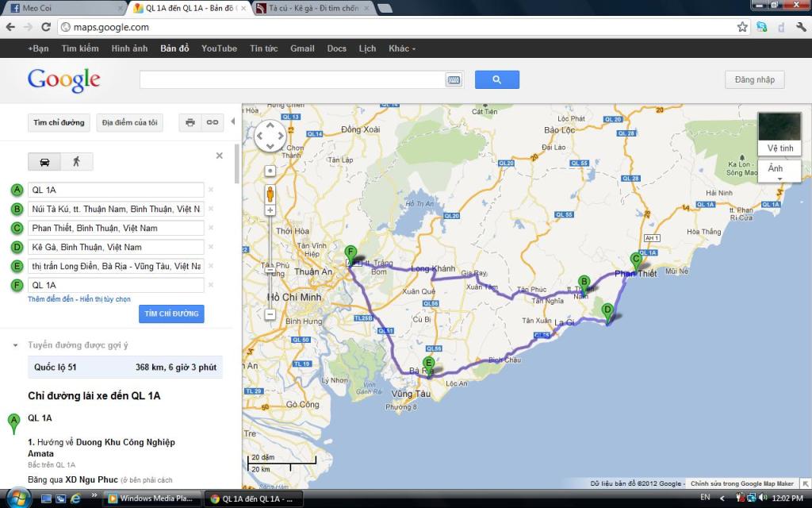Viewport: 812px width, 508px height.
Task: Click the Google Maps search input field
Action: pyautogui.click(x=293, y=80)
